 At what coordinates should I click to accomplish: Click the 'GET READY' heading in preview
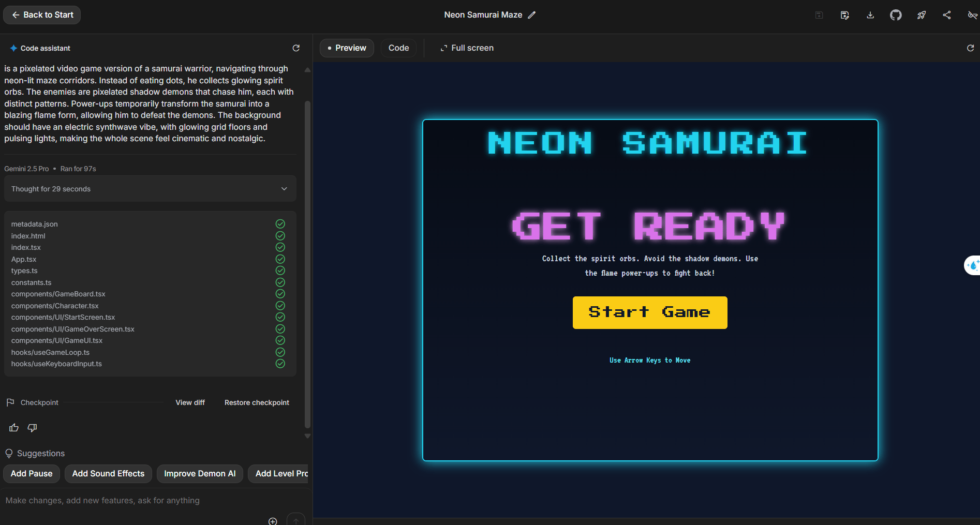click(x=648, y=226)
